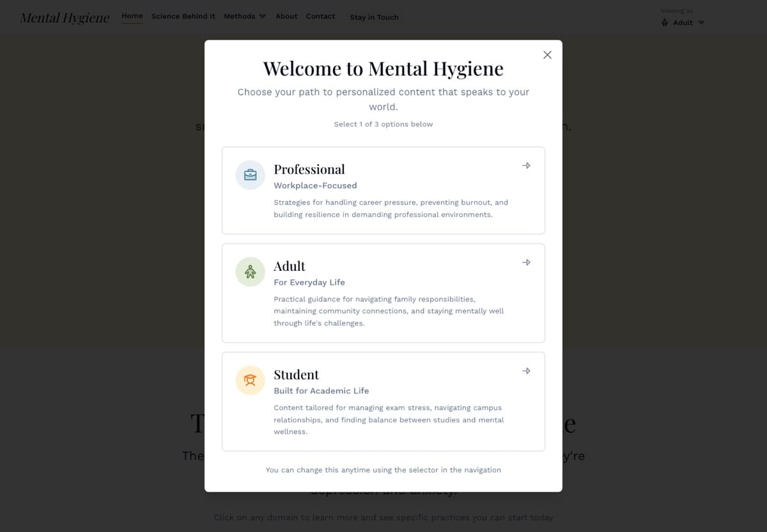This screenshot has width=767, height=532.
Task: Choose the Adult heading
Action: coord(290,266)
